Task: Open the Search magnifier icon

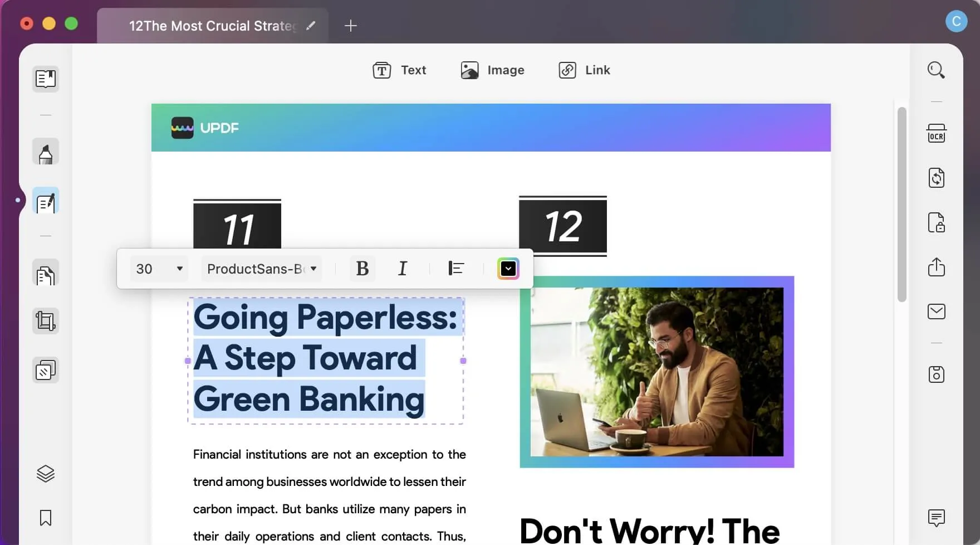Action: click(x=936, y=70)
